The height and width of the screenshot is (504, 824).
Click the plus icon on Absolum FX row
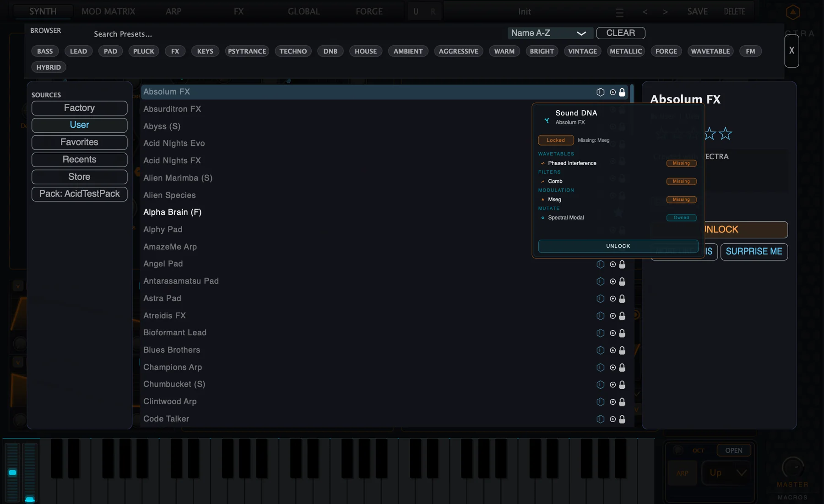click(613, 92)
